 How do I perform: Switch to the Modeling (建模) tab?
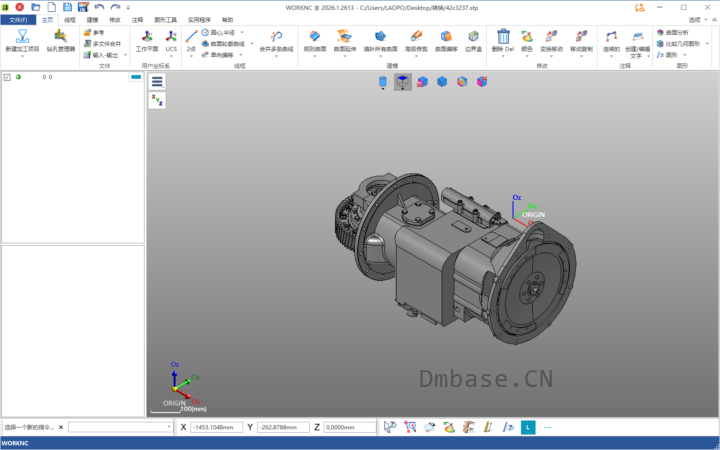[92, 20]
